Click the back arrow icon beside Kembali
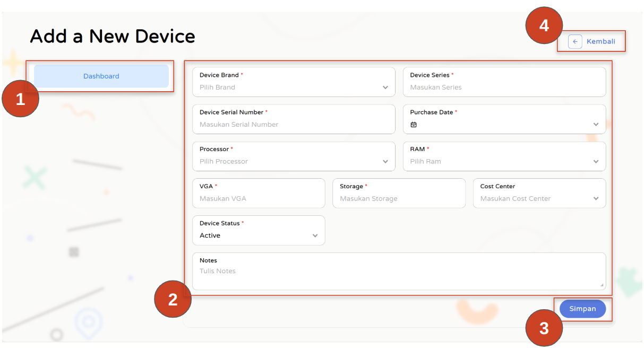This screenshot has width=644, height=350. coord(575,41)
